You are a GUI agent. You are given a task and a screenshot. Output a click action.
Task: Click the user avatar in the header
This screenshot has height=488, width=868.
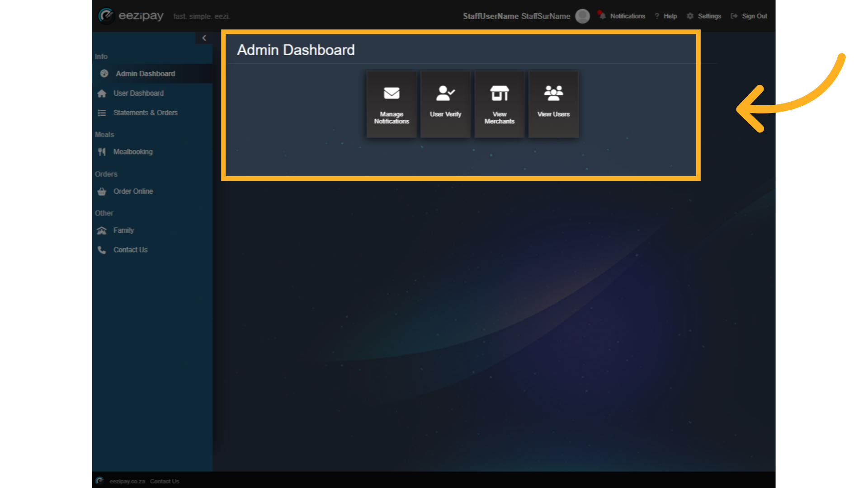[582, 16]
